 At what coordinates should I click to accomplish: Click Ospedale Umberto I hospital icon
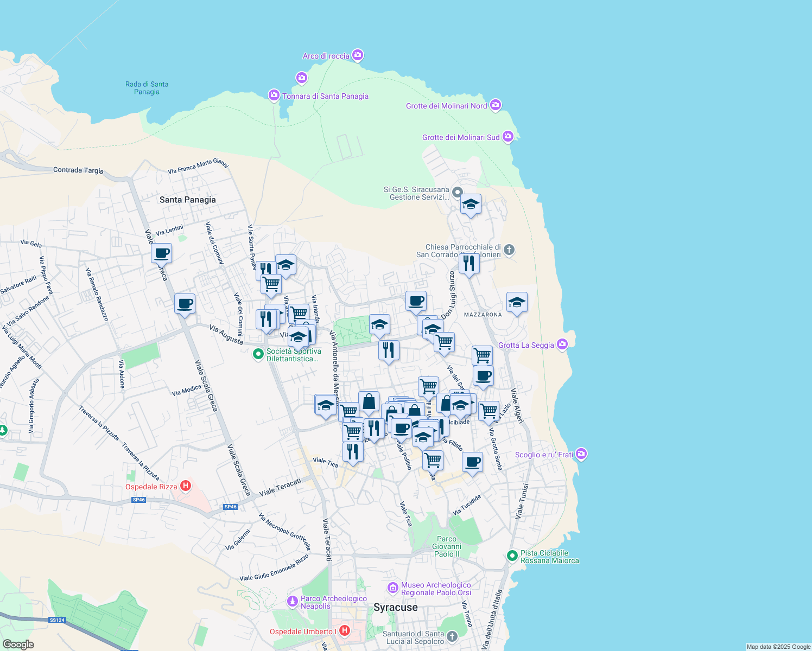click(344, 631)
